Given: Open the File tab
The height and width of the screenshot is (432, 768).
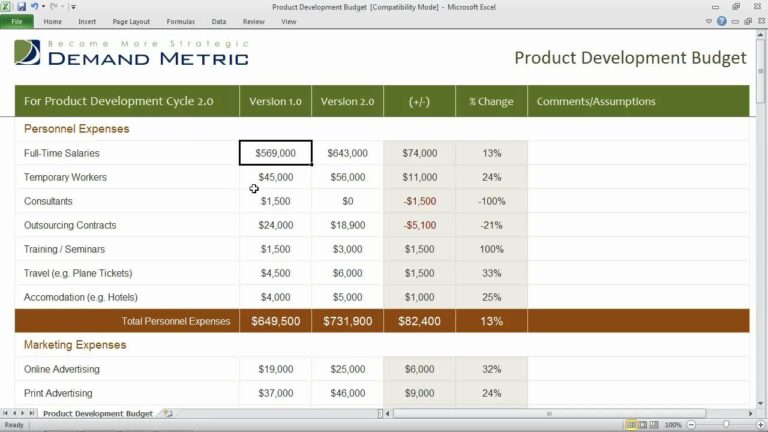Looking at the screenshot, I should [x=17, y=21].
